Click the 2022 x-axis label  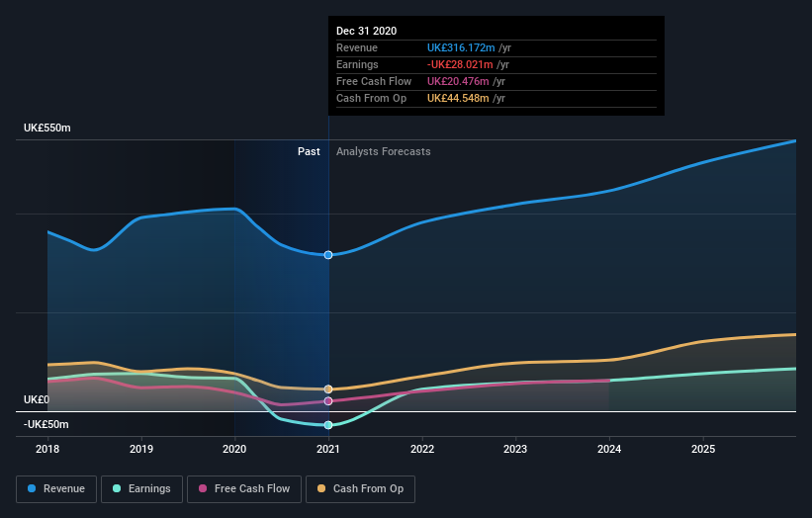click(x=422, y=449)
